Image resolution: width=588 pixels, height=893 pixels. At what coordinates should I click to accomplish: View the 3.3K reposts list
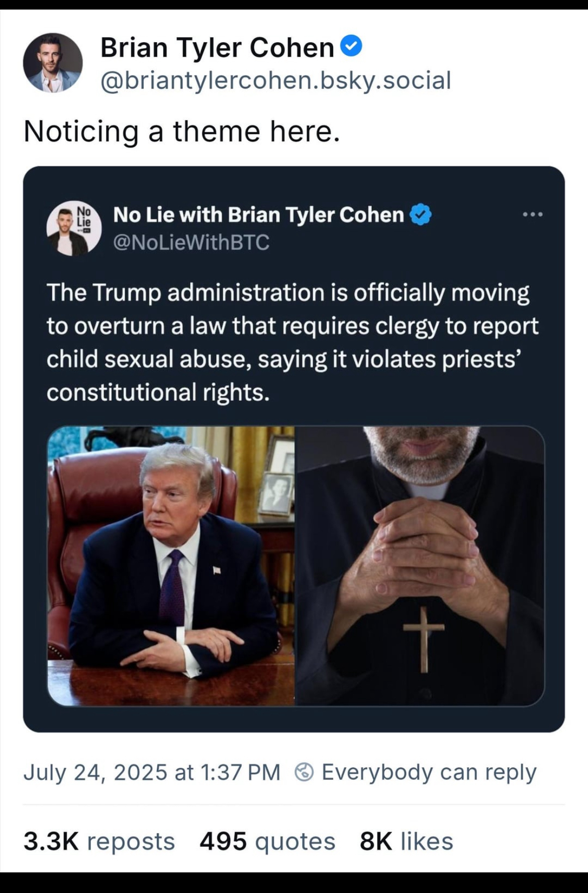coord(99,841)
